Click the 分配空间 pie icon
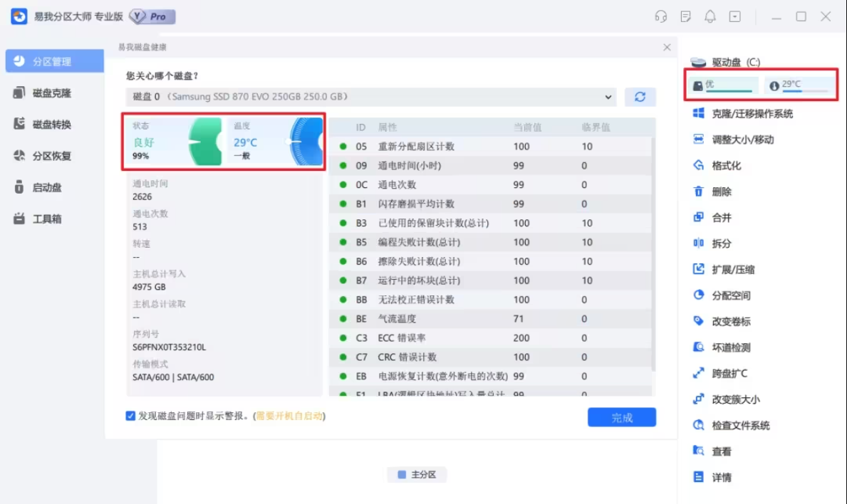 click(698, 295)
